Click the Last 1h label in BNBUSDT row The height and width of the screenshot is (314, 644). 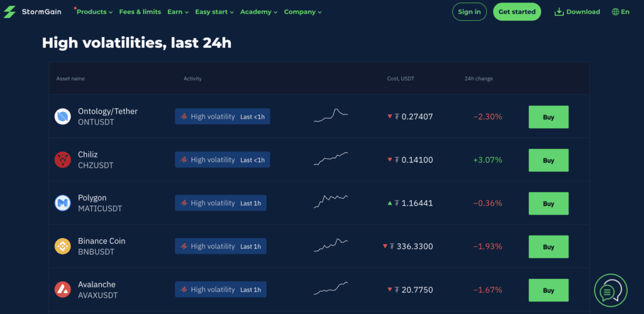pos(250,246)
